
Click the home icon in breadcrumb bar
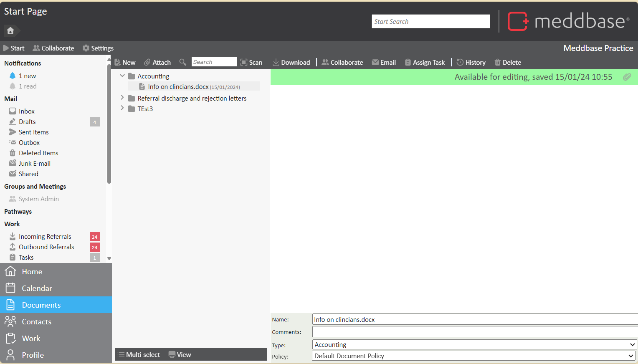(10, 30)
